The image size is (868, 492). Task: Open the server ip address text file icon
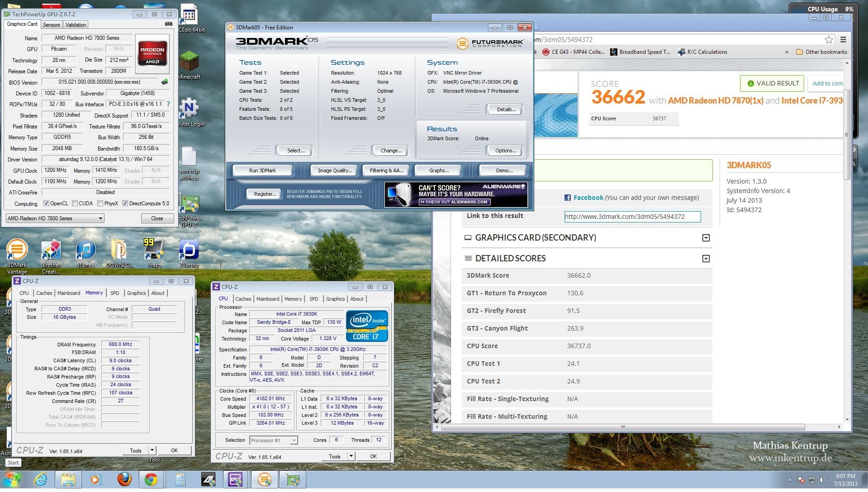(189, 163)
